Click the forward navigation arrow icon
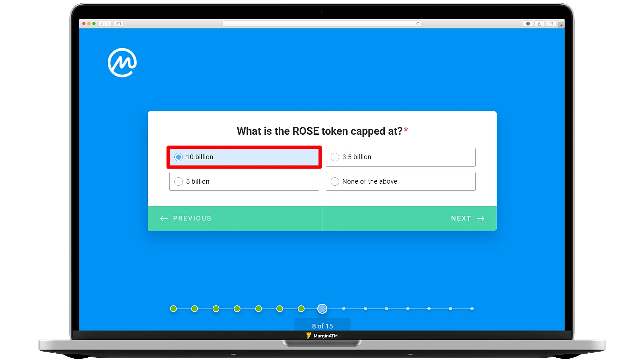644x362 pixels. click(x=480, y=218)
